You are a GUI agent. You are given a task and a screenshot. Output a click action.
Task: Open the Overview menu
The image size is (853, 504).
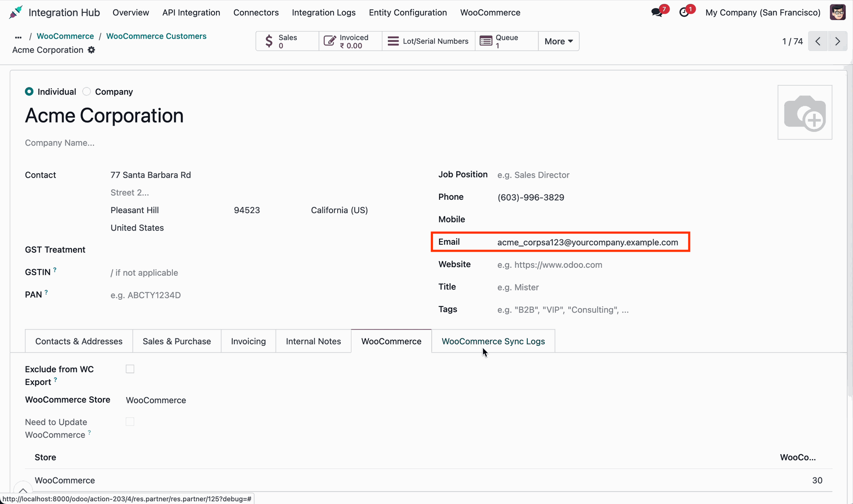(131, 12)
